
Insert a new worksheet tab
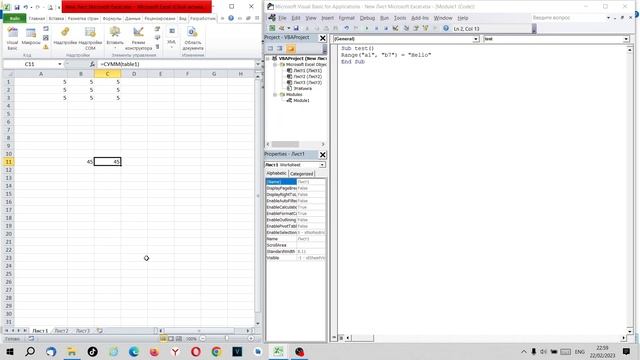pos(100,331)
